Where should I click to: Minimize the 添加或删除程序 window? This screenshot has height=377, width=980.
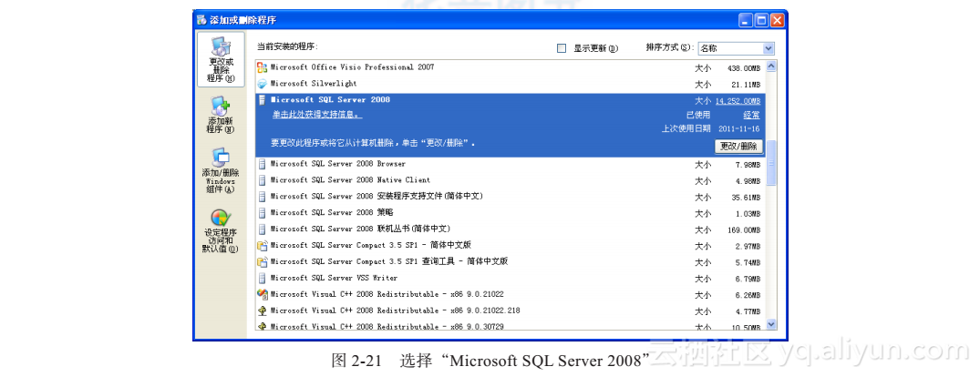[x=746, y=20]
